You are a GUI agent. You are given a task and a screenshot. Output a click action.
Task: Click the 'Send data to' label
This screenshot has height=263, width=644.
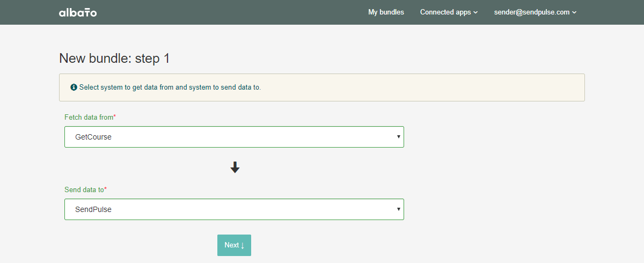tap(86, 189)
